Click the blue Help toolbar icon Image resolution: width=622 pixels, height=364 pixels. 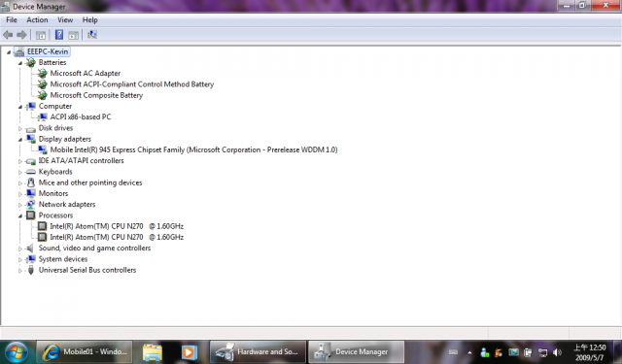59,35
